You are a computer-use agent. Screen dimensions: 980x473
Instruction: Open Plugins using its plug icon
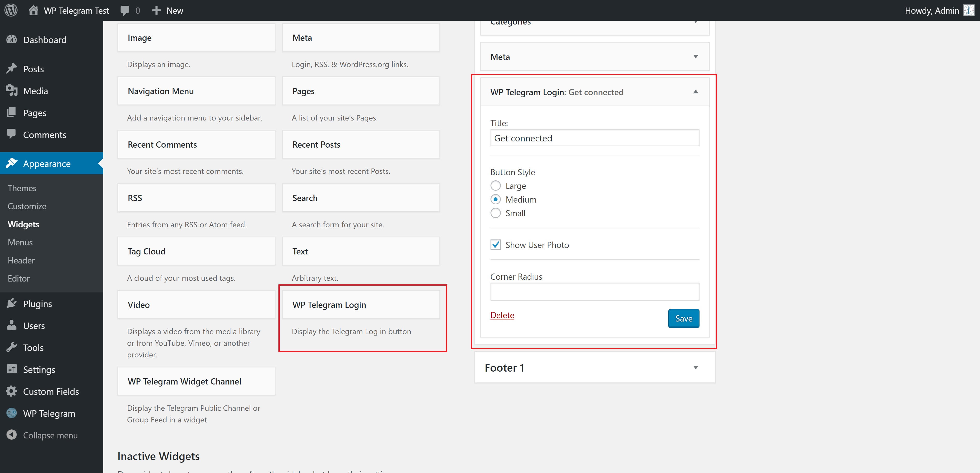pyautogui.click(x=12, y=304)
